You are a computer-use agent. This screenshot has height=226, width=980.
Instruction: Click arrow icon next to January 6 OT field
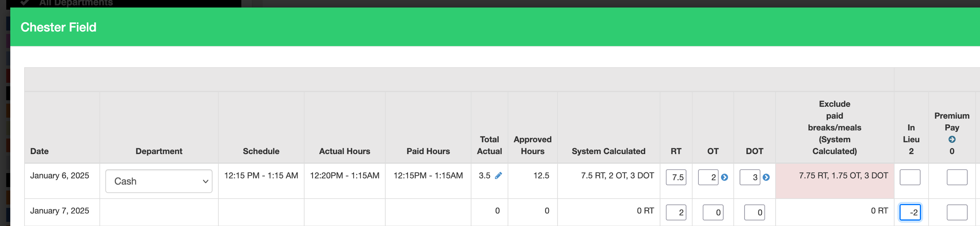(724, 177)
